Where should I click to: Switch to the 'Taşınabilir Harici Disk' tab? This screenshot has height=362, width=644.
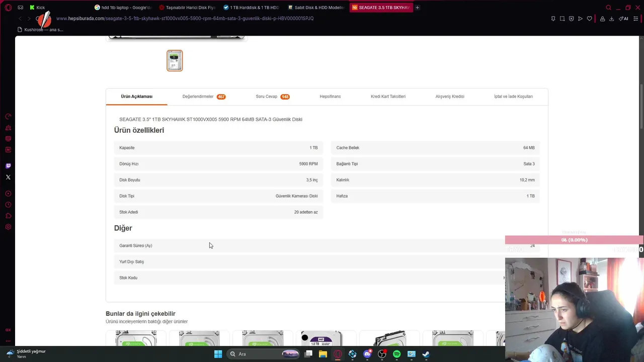pyautogui.click(x=187, y=8)
